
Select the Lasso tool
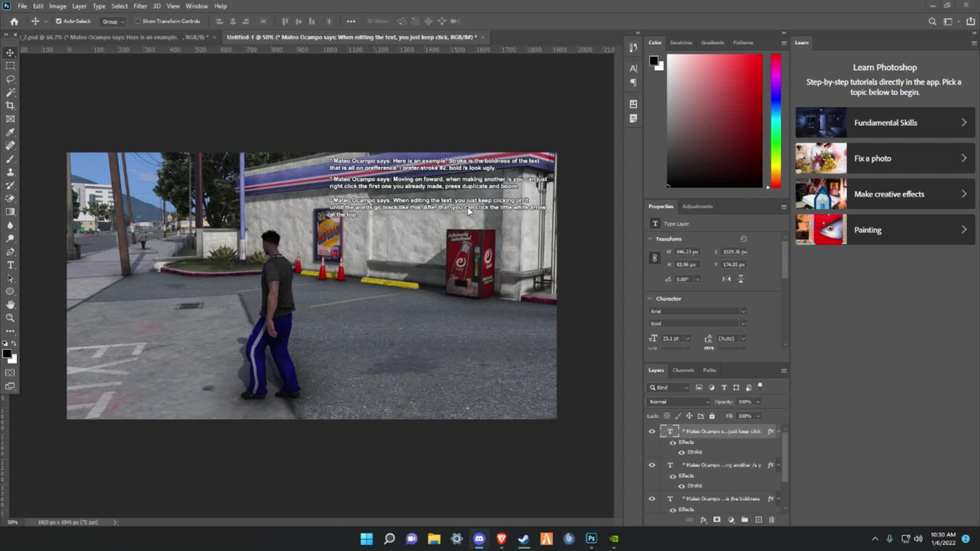point(10,79)
